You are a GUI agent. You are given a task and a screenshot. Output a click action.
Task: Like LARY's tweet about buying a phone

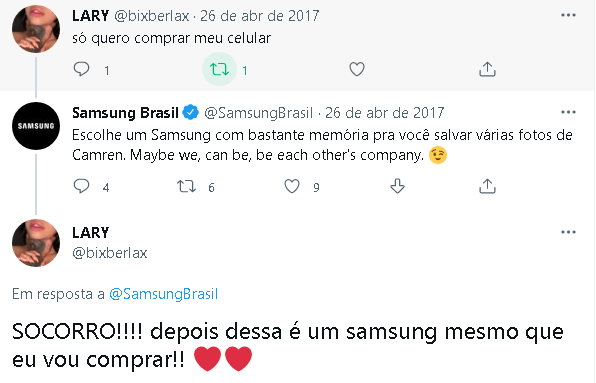[x=357, y=70]
